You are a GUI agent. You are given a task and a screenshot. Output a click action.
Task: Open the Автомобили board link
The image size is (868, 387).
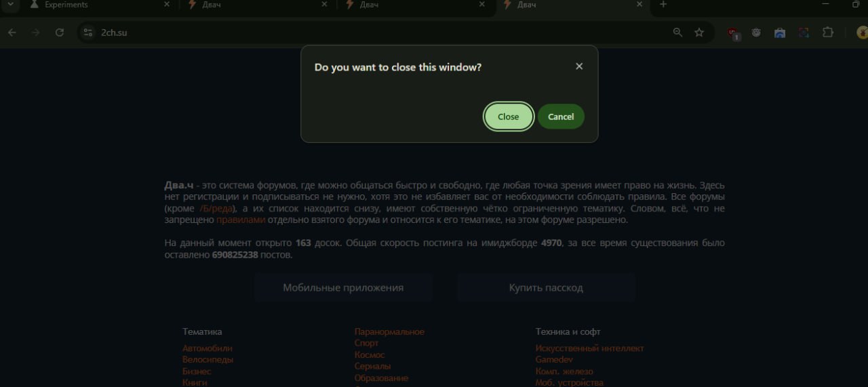click(x=208, y=348)
